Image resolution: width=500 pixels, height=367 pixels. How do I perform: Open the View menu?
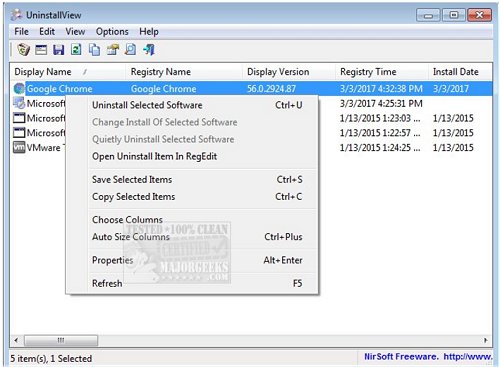coord(75,32)
